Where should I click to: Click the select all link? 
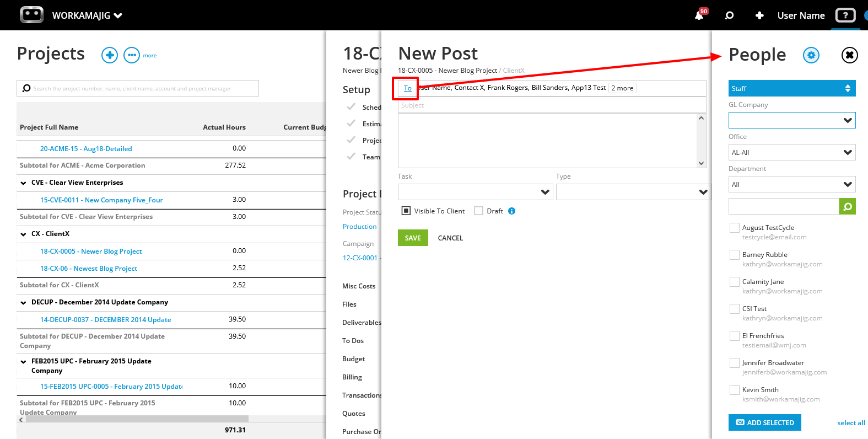pos(851,423)
